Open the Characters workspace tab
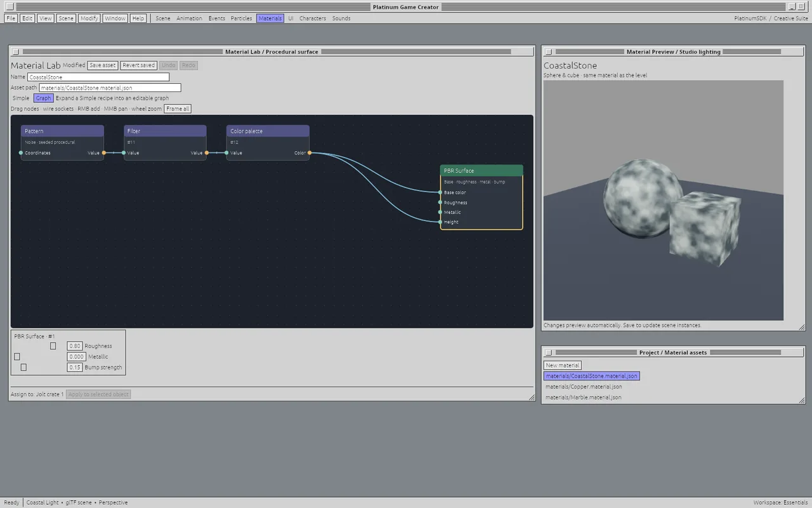The height and width of the screenshot is (508, 812). click(x=312, y=18)
